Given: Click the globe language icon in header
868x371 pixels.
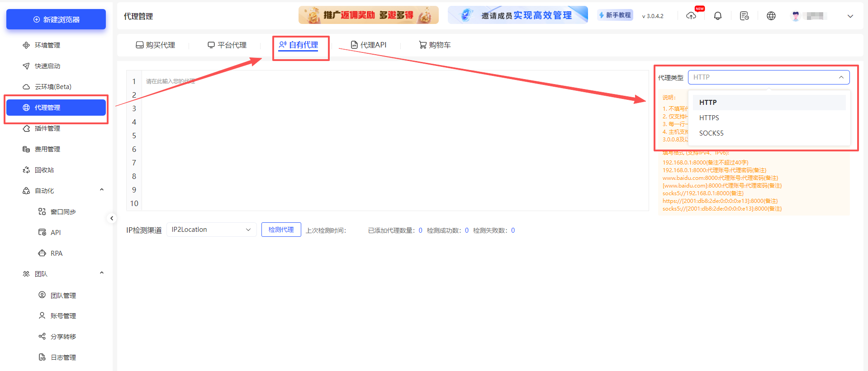Looking at the screenshot, I should [x=771, y=16].
